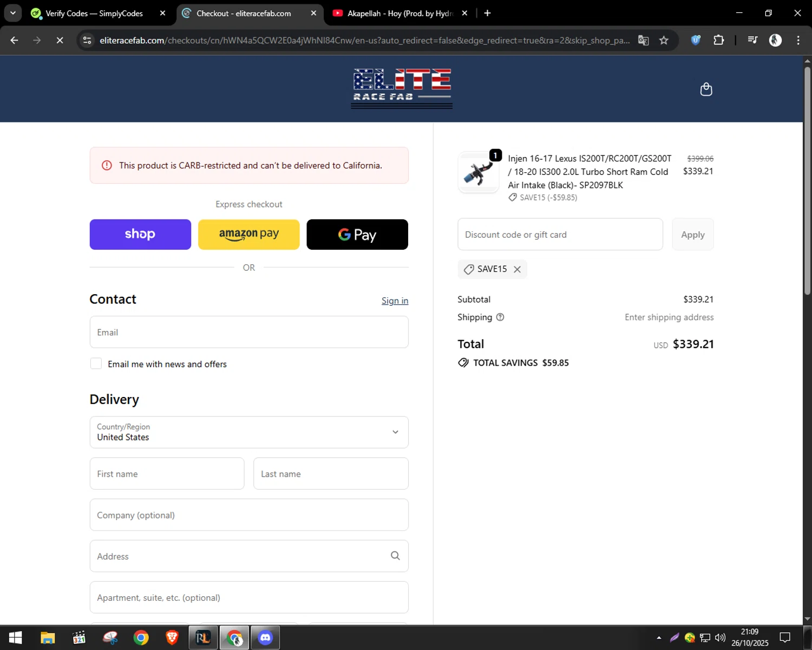Image resolution: width=812 pixels, height=650 pixels.
Task: Switch to Verify Codes — SimplyCodes tab
Action: pos(93,13)
